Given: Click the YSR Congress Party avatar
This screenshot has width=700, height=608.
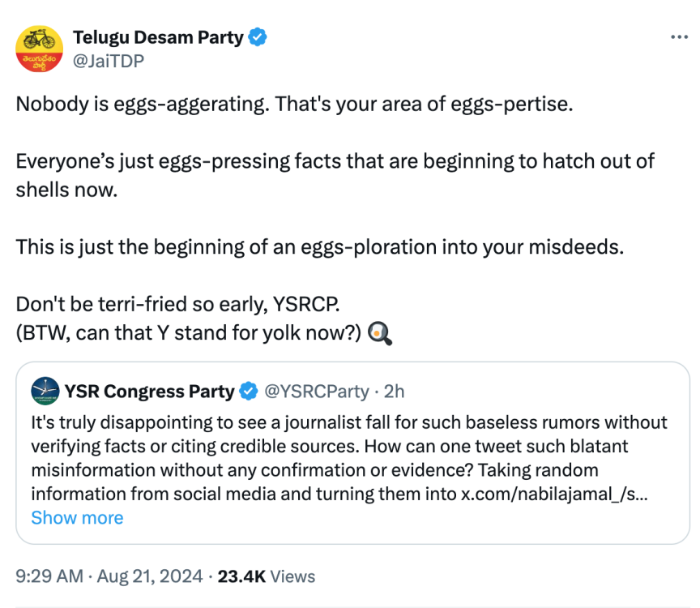Looking at the screenshot, I should [x=45, y=391].
